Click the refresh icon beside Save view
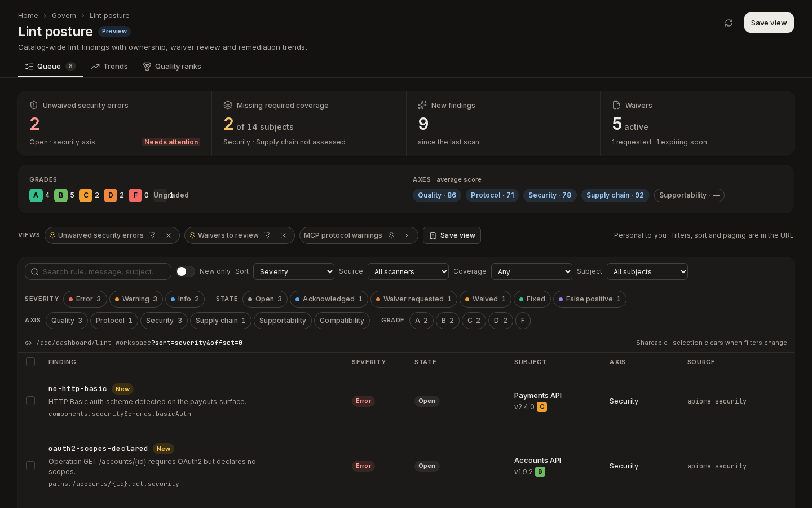The image size is (812, 508). 729,23
